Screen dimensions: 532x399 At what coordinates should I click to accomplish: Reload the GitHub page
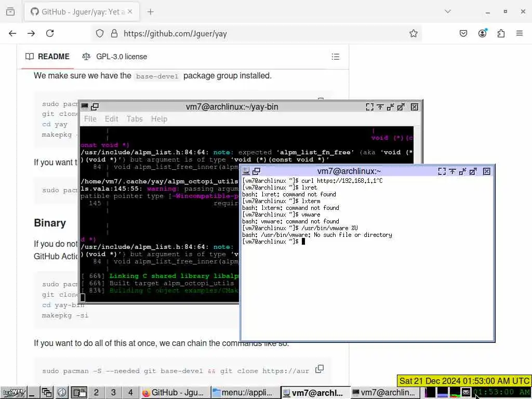tap(50, 33)
